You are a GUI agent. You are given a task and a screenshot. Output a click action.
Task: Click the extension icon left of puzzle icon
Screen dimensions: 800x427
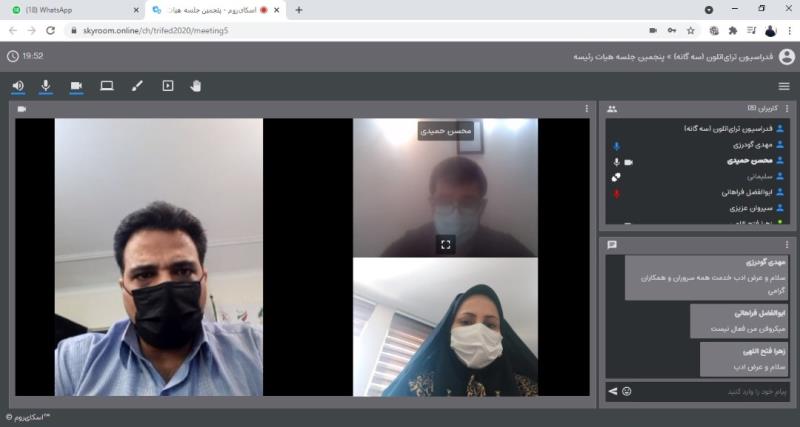(x=714, y=31)
